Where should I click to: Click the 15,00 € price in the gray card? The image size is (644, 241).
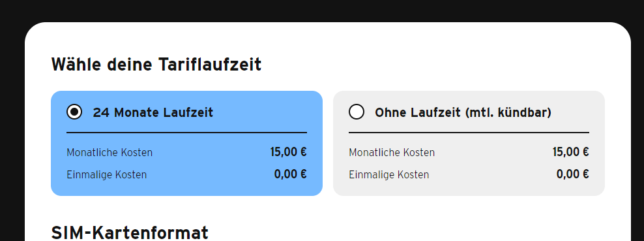570,152
